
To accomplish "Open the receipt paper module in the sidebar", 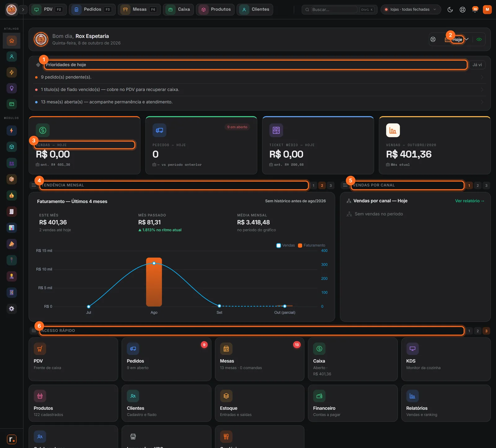I will [x=11, y=212].
